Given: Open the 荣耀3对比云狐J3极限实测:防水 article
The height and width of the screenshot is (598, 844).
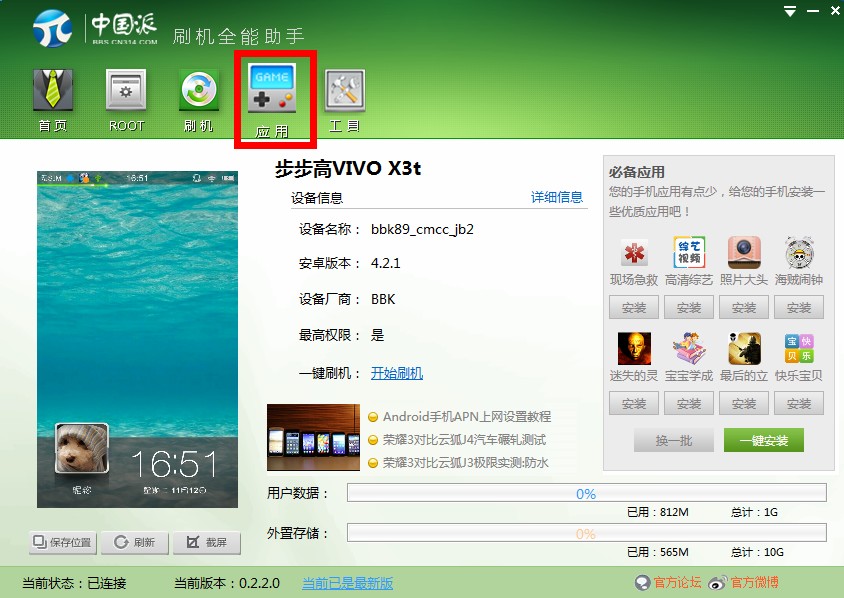Looking at the screenshot, I should tap(466, 463).
